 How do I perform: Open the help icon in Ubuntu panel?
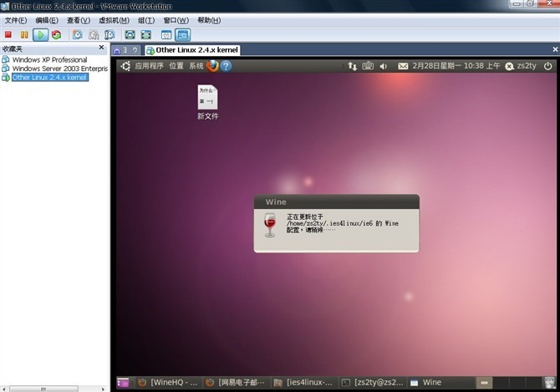(226, 66)
